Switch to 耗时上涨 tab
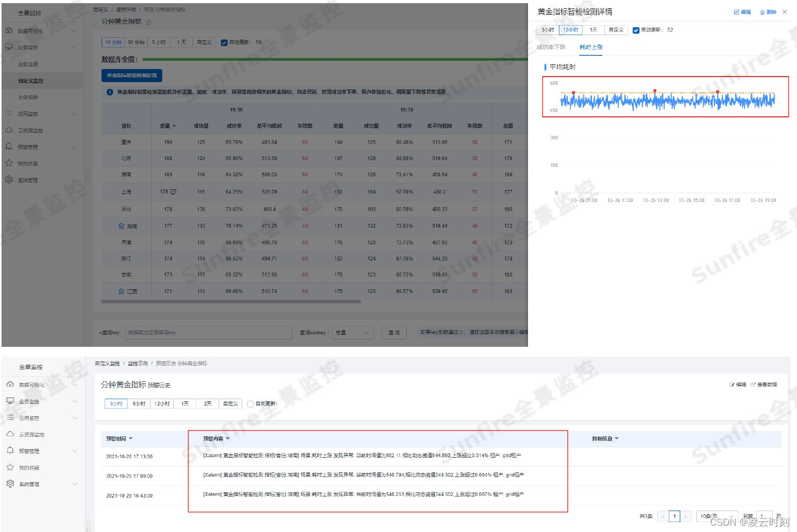Viewport: 797px width, 532px height. pyautogui.click(x=591, y=47)
